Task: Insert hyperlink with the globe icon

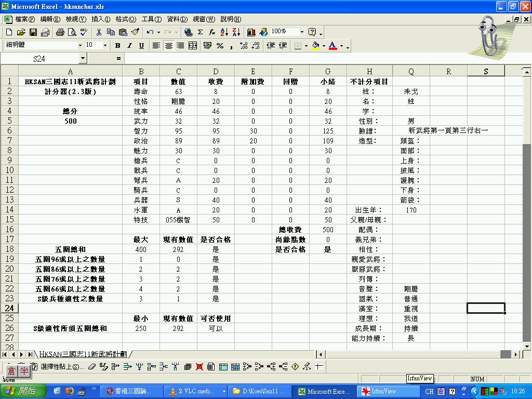Action: click(188, 32)
